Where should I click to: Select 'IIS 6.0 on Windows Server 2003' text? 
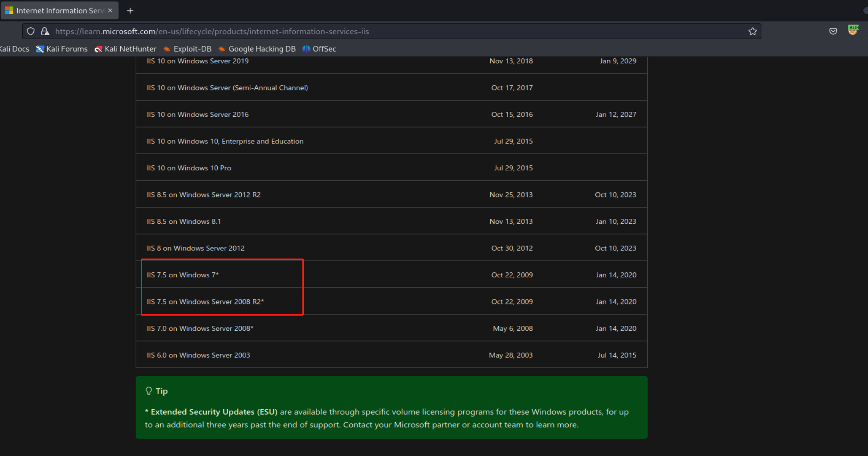point(199,355)
